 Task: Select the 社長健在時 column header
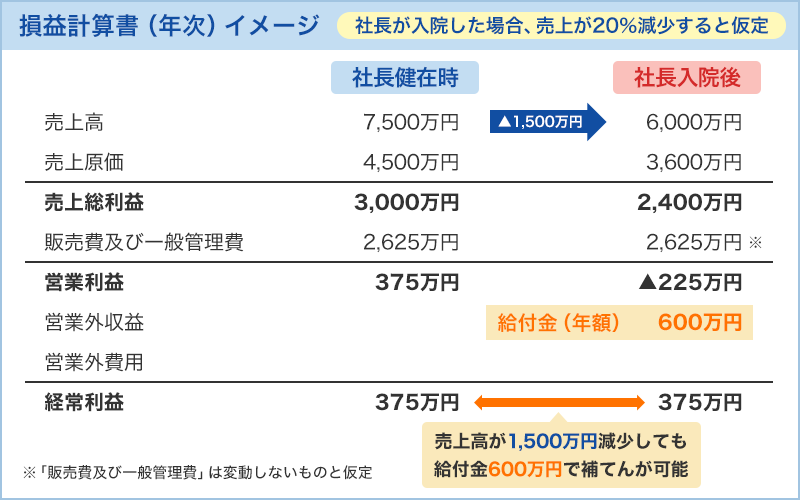(404, 77)
